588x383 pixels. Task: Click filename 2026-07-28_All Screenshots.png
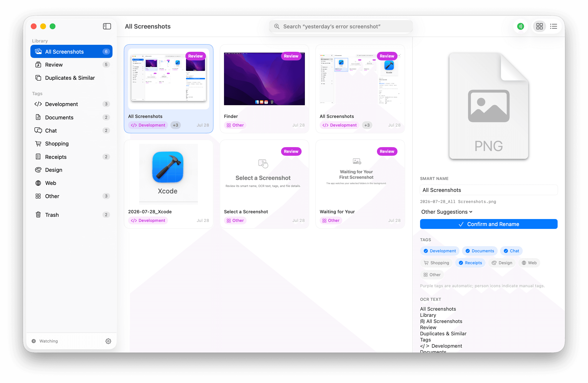[x=458, y=202]
